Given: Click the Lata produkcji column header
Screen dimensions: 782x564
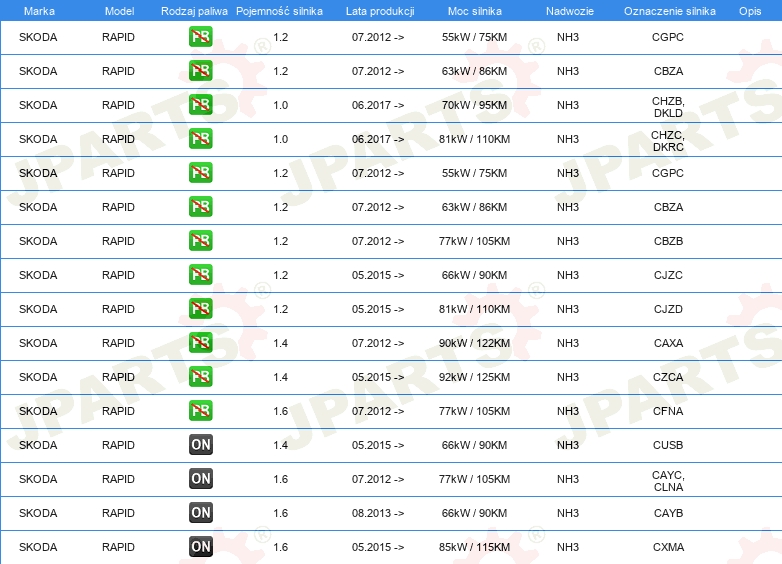Looking at the screenshot, I should [380, 11].
